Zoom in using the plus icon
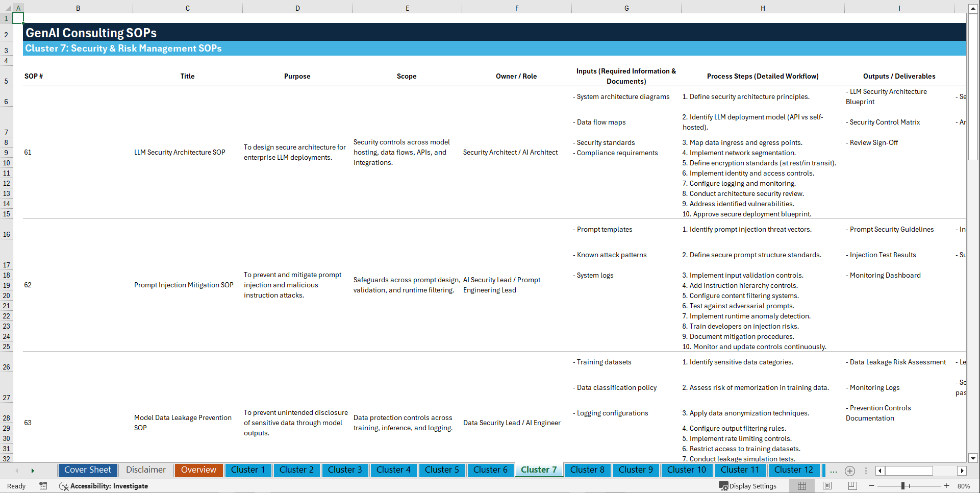 947,486
